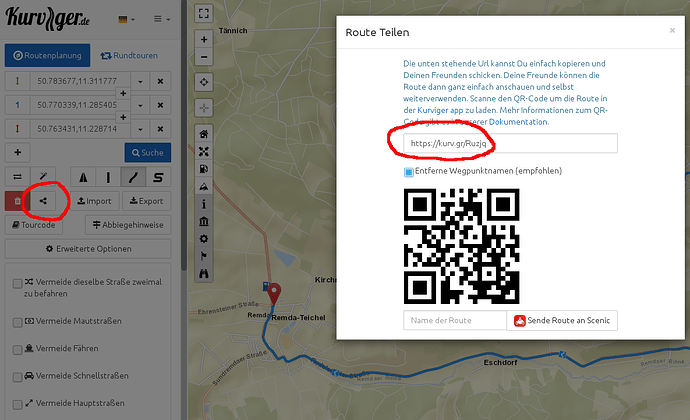Screen dimensions: 690x420
Task: Click the Kurviger.de logo
Action: 47,19
